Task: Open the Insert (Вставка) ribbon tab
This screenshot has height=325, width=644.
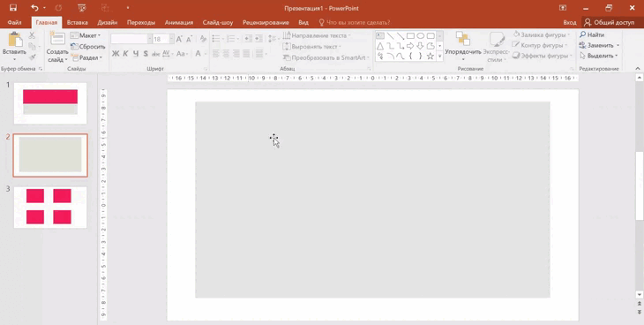Action: [x=78, y=23]
